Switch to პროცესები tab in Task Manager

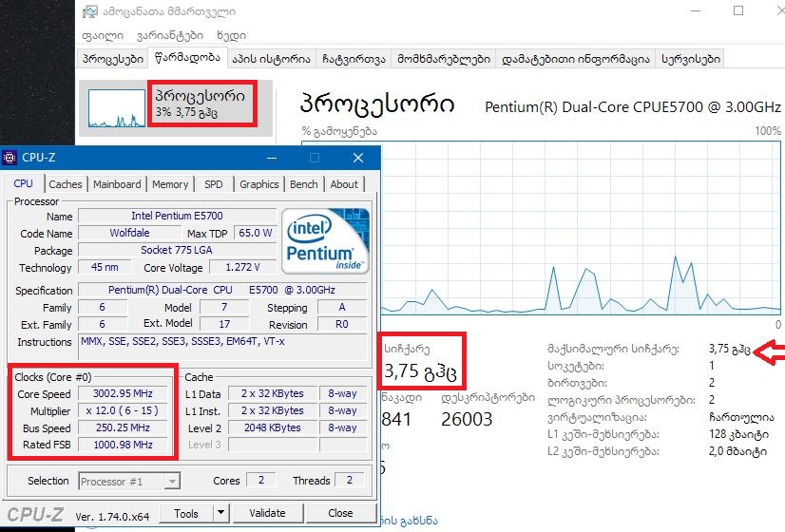pyautogui.click(x=113, y=59)
